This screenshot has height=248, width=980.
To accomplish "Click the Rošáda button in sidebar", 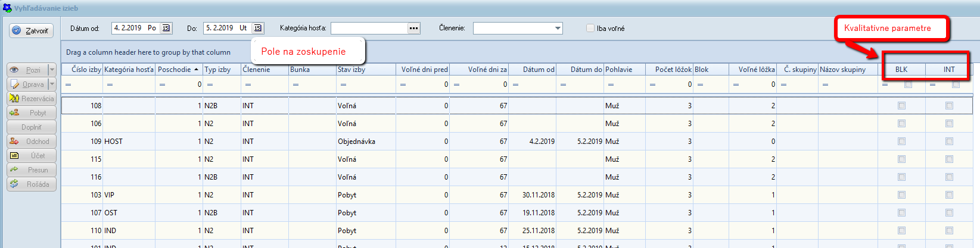I will pos(32,184).
